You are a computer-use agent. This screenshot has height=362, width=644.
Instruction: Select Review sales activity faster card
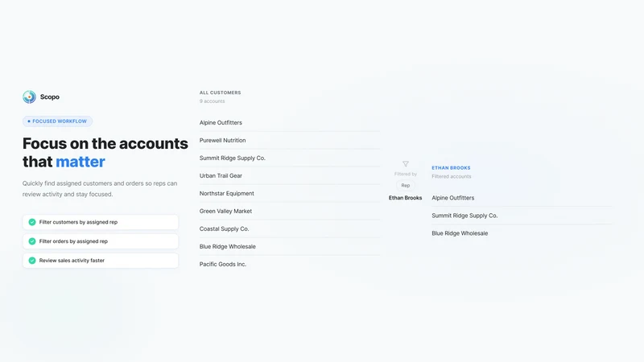tap(101, 260)
